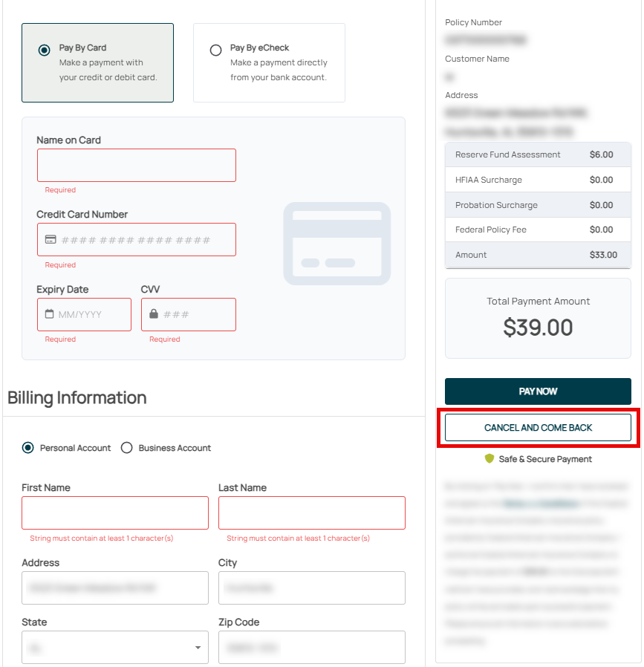Click the City input field
The height and width of the screenshot is (667, 644).
[312, 588]
